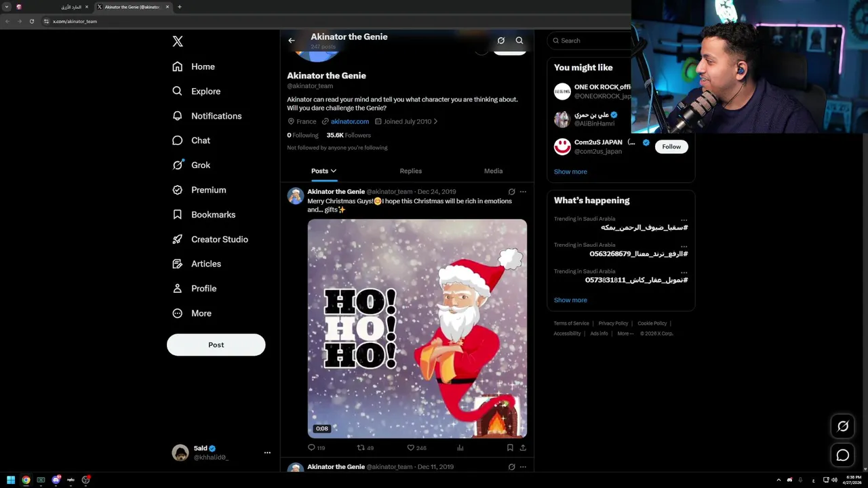Open Chat from the sidebar
The image size is (868, 488).
pos(191,140)
